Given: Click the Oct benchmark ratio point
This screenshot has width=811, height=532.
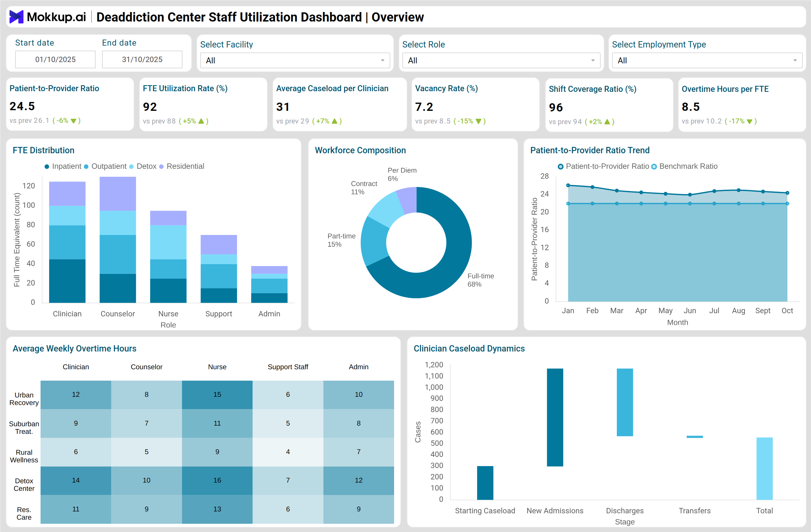Looking at the screenshot, I should tap(787, 204).
